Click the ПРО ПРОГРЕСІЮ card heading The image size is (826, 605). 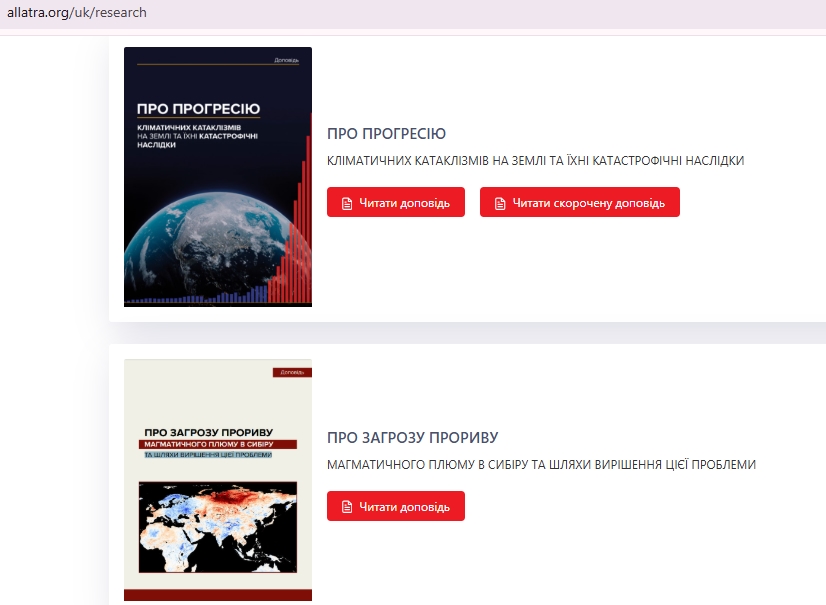coord(386,134)
